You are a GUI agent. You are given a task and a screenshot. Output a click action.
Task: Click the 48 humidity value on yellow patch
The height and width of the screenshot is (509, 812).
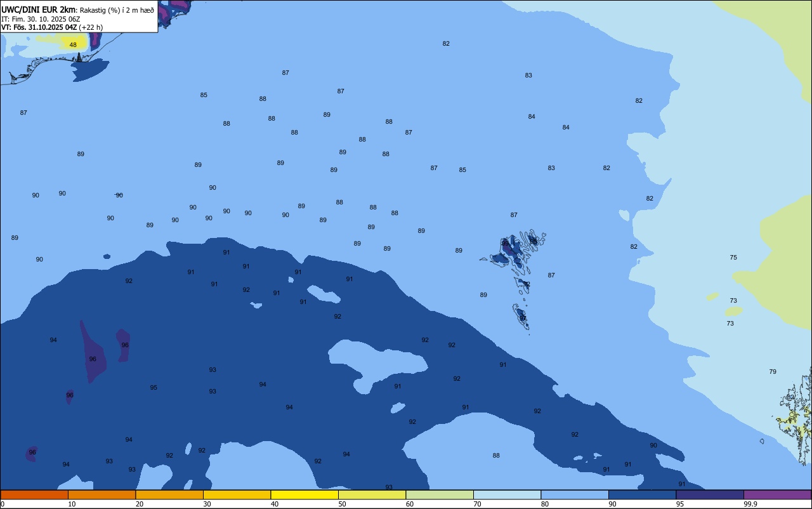pos(73,45)
